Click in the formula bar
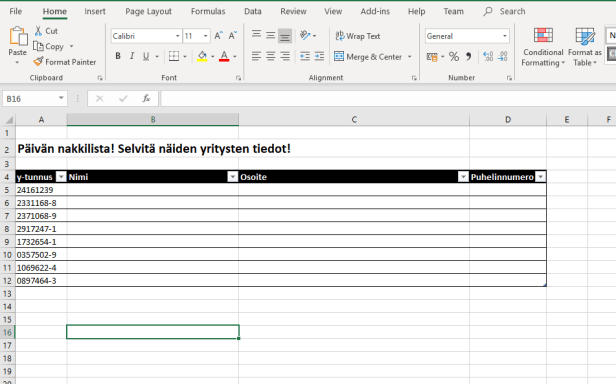Image resolution: width=616 pixels, height=384 pixels. tap(388, 99)
